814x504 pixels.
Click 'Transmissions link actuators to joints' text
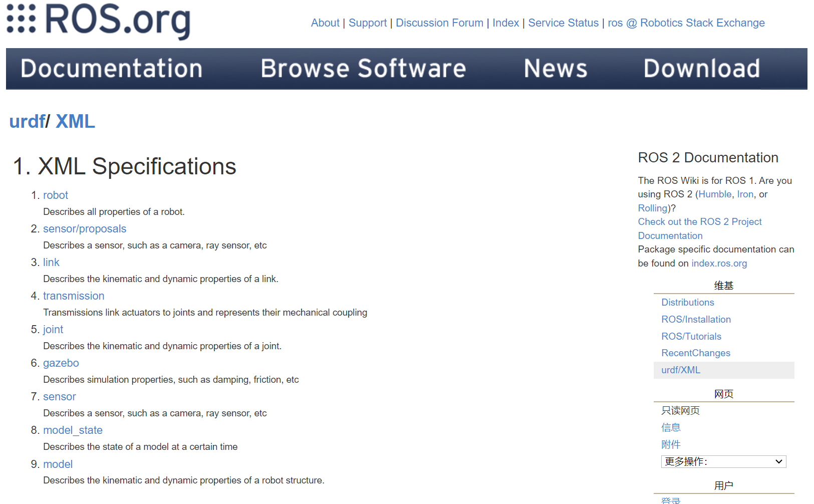(x=205, y=313)
